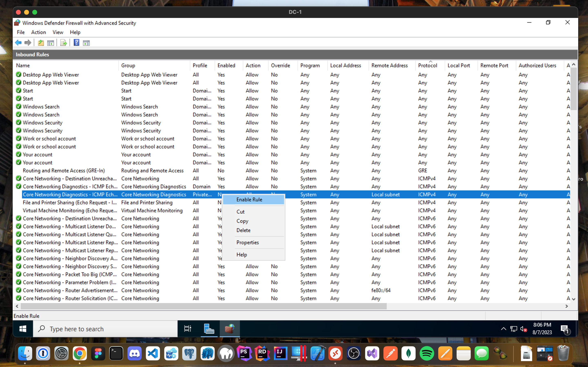The width and height of the screenshot is (588, 367).
Task: Click the muted speaker tray icon
Action: 523,329
